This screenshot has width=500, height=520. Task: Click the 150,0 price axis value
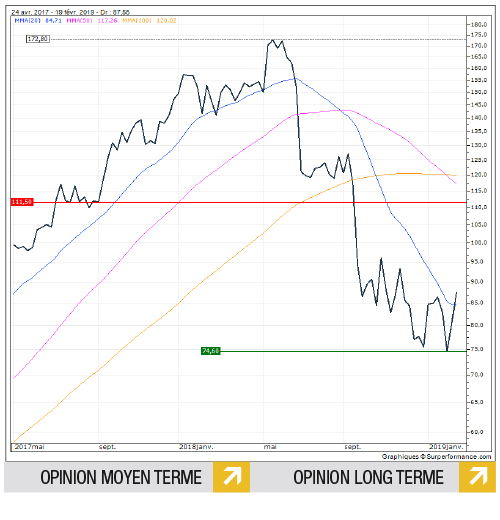(x=479, y=92)
